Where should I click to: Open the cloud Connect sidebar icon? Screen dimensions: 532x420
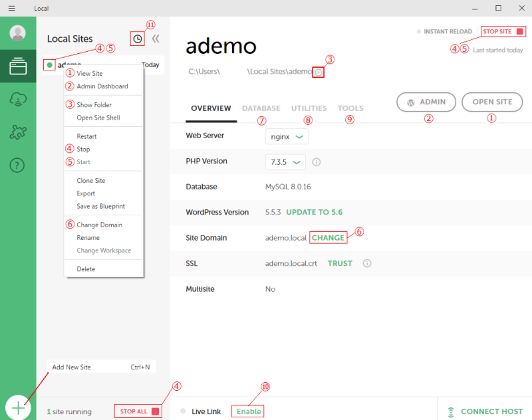tap(18, 99)
